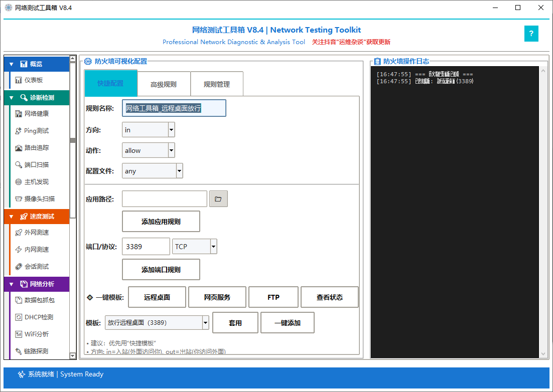The image size is (553, 392).
Task: Click the 端口扫描 magnifier icon
Action: [19, 165]
